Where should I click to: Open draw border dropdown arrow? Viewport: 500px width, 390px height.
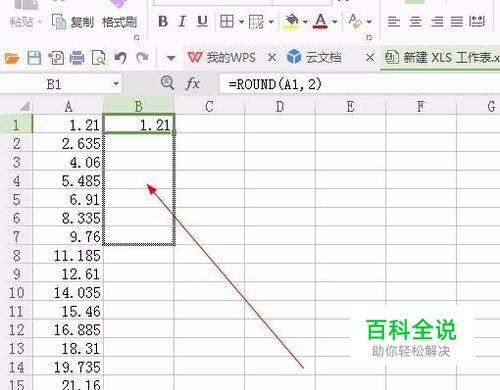tap(271, 22)
